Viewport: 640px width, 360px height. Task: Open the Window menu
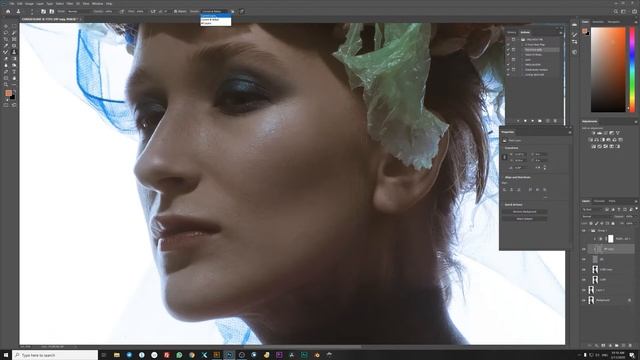pyautogui.click(x=97, y=3)
